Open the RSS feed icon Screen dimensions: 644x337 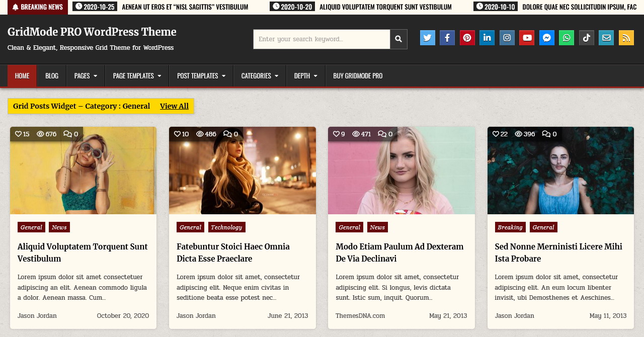point(626,38)
